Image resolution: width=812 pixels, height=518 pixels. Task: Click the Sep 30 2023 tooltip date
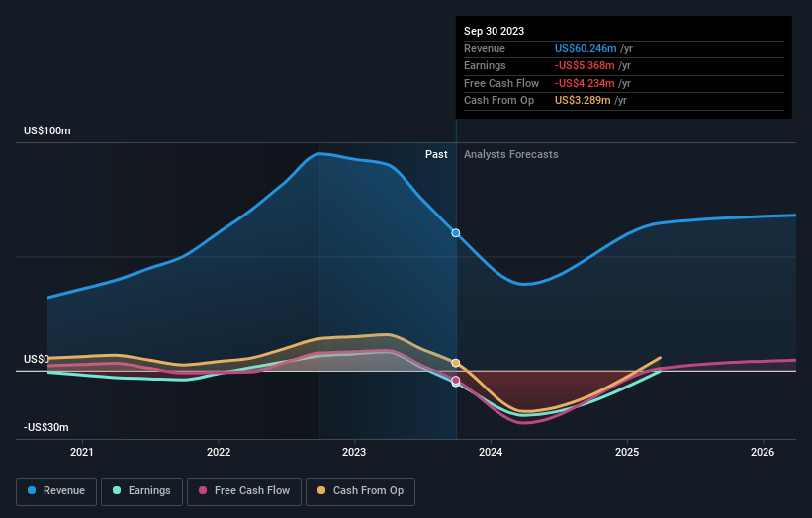(x=495, y=31)
